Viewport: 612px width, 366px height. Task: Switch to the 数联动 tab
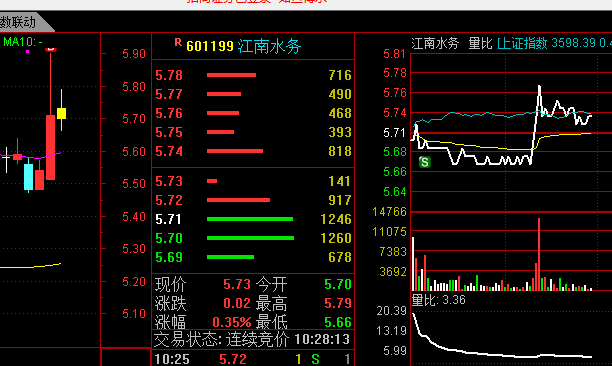click(x=21, y=22)
